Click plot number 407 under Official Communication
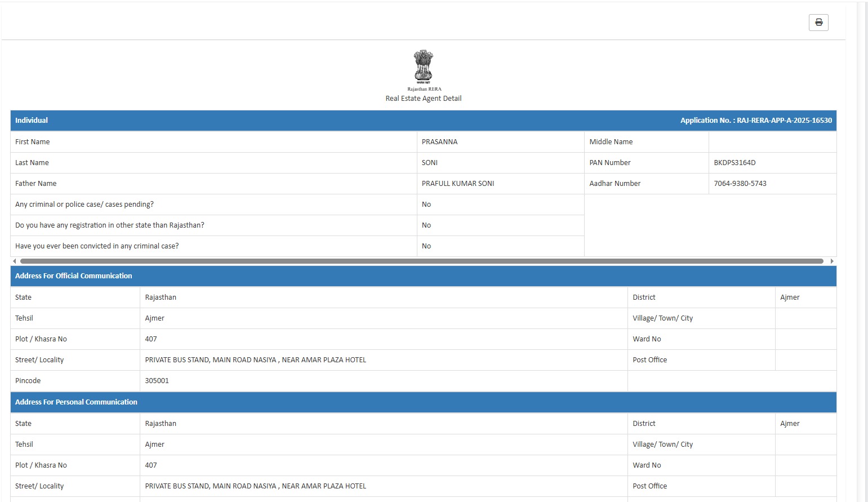This screenshot has width=868, height=502. tap(151, 339)
